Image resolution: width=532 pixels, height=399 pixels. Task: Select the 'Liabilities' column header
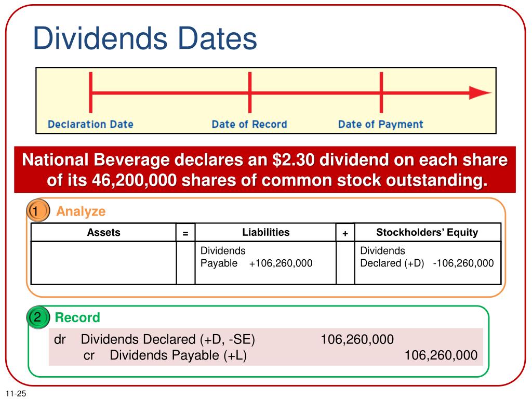point(265,232)
